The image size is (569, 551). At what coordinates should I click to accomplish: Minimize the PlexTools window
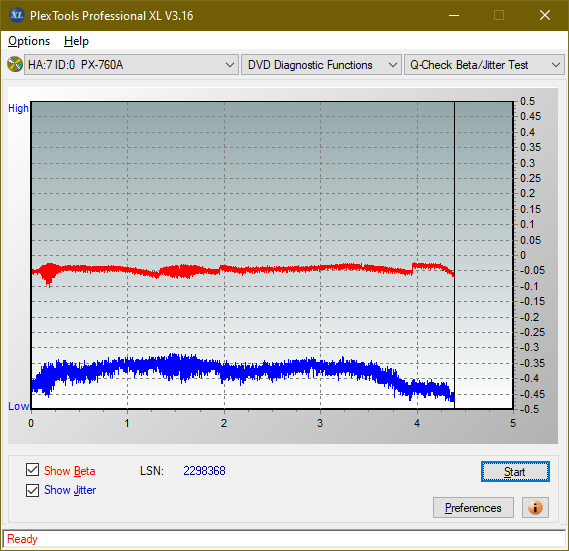(454, 15)
